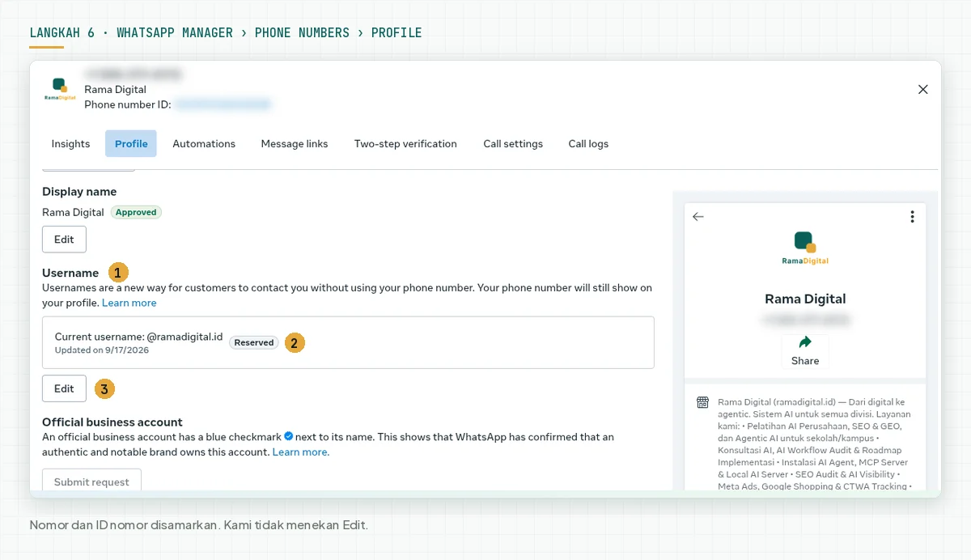971x560 pixels.
Task: Close the phone number dialog with X
Action: pos(922,90)
